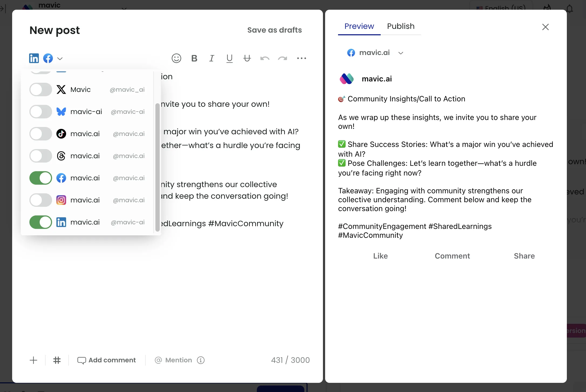Click Share in the post preview

[524, 256]
